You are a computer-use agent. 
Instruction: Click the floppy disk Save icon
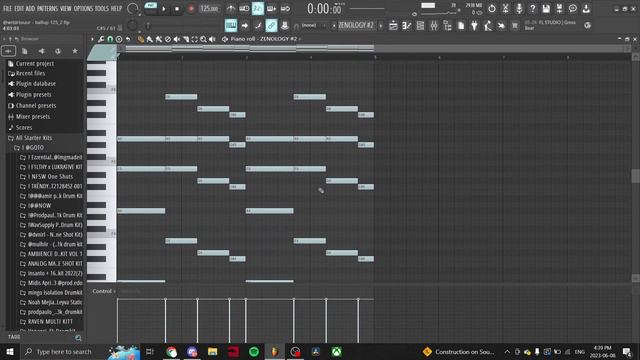(x=546, y=8)
